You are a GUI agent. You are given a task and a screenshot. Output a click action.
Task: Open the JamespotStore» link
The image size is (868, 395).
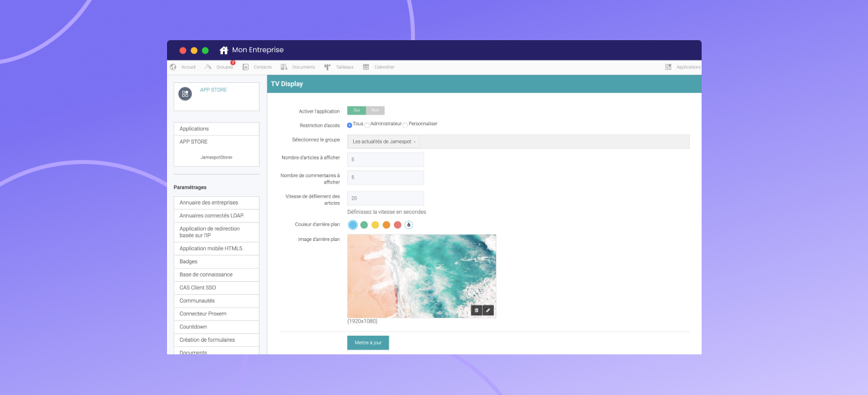[x=216, y=157]
